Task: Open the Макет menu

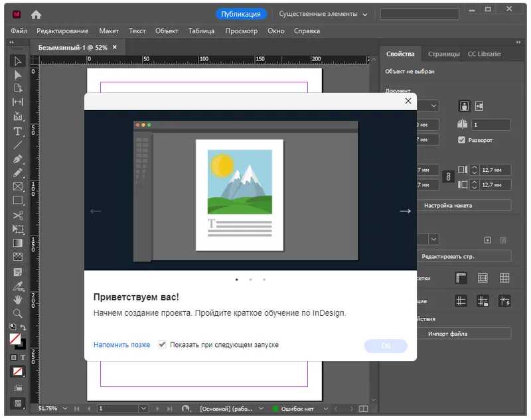Action: (109, 31)
